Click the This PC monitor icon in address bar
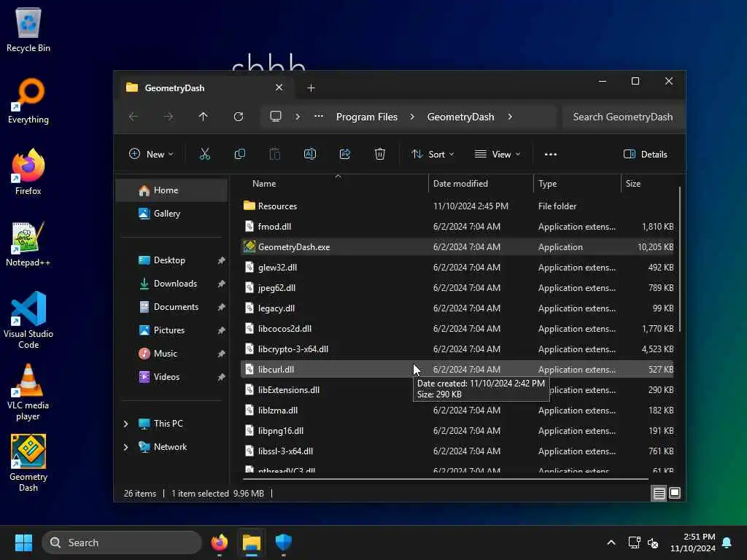 pos(275,116)
